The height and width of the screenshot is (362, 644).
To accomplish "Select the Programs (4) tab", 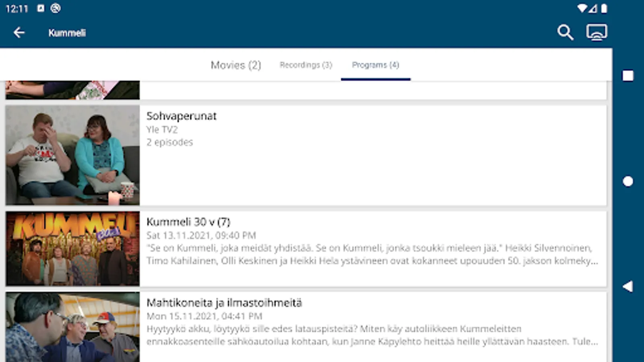I will [376, 65].
